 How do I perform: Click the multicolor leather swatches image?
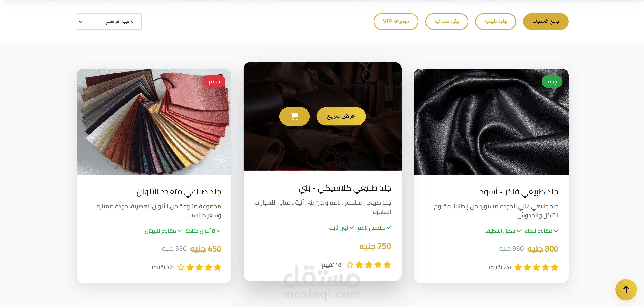tap(154, 122)
